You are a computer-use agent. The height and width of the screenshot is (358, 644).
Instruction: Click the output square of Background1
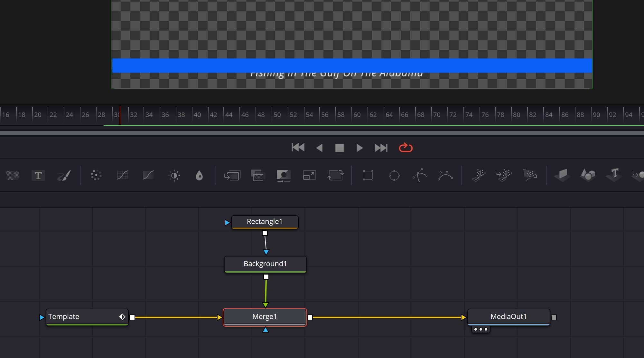[x=266, y=277]
